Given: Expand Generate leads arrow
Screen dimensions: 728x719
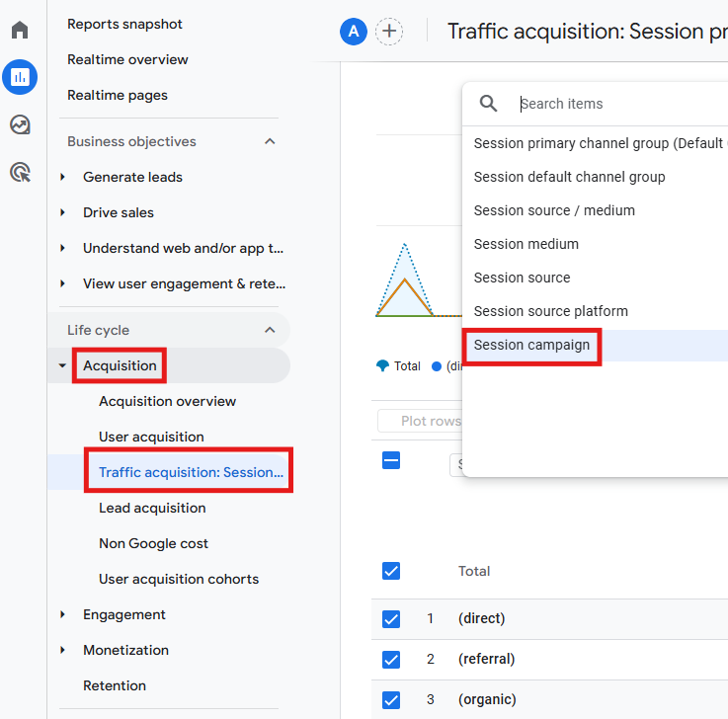Looking at the screenshot, I should [62, 177].
